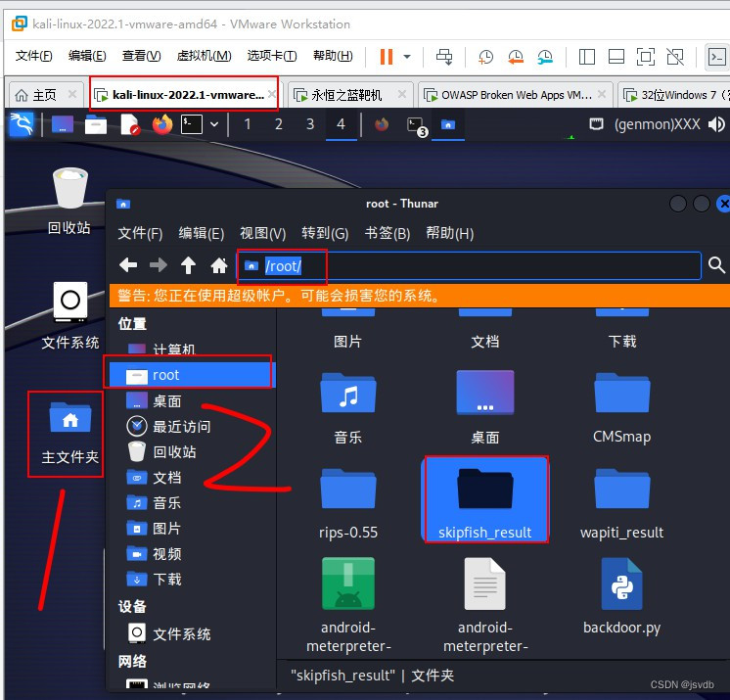Click the network connection icon in Kali panel
This screenshot has width=730, height=700.
pos(596,124)
